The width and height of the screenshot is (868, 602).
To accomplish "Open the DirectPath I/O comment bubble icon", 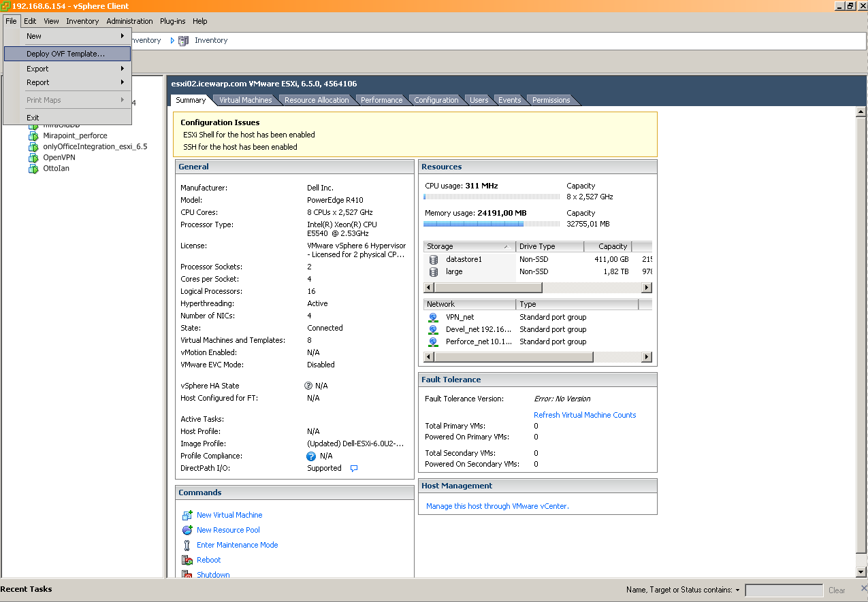I will pyautogui.click(x=353, y=468).
